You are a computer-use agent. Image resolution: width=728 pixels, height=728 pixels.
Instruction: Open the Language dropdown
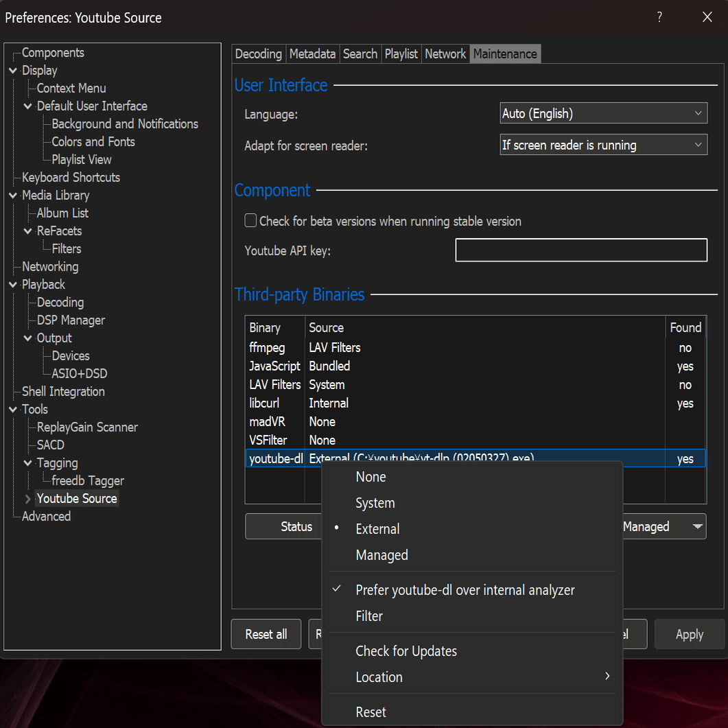click(x=604, y=113)
